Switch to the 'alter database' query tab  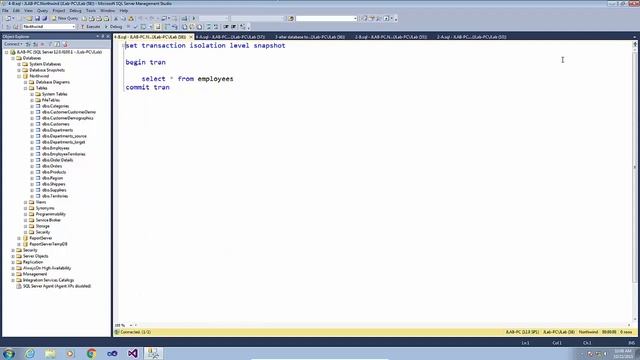[310, 37]
